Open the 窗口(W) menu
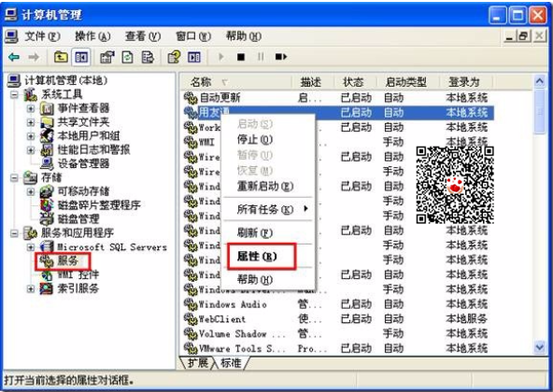 pos(193,36)
